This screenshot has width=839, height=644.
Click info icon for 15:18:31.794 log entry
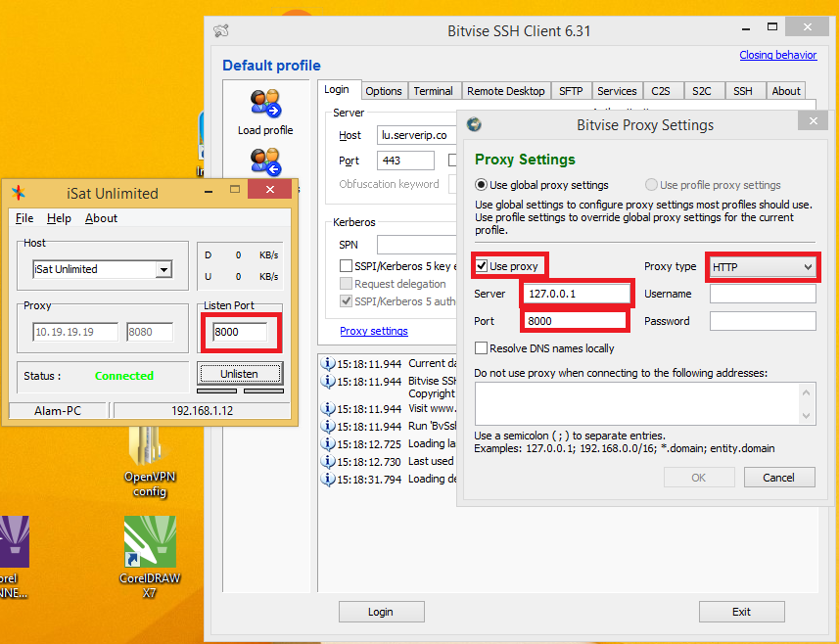tap(327, 480)
